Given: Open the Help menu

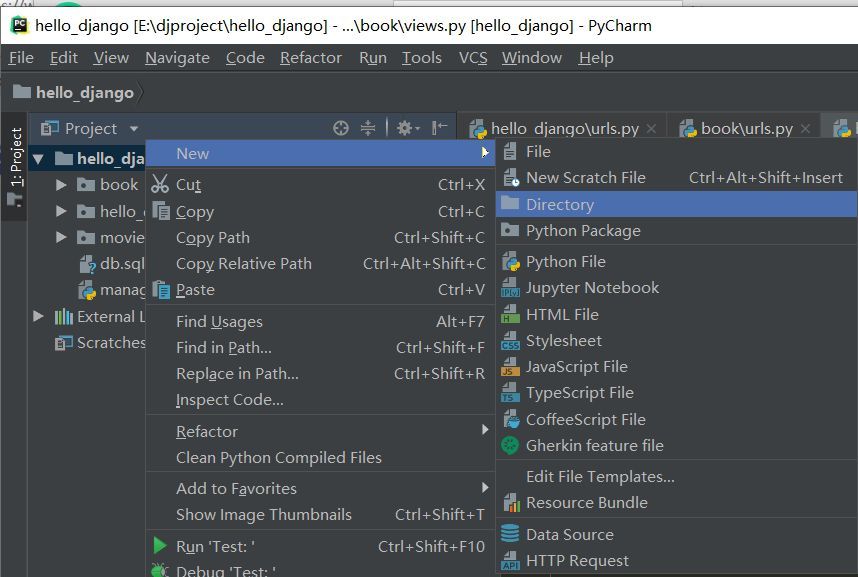Looking at the screenshot, I should click(x=596, y=57).
